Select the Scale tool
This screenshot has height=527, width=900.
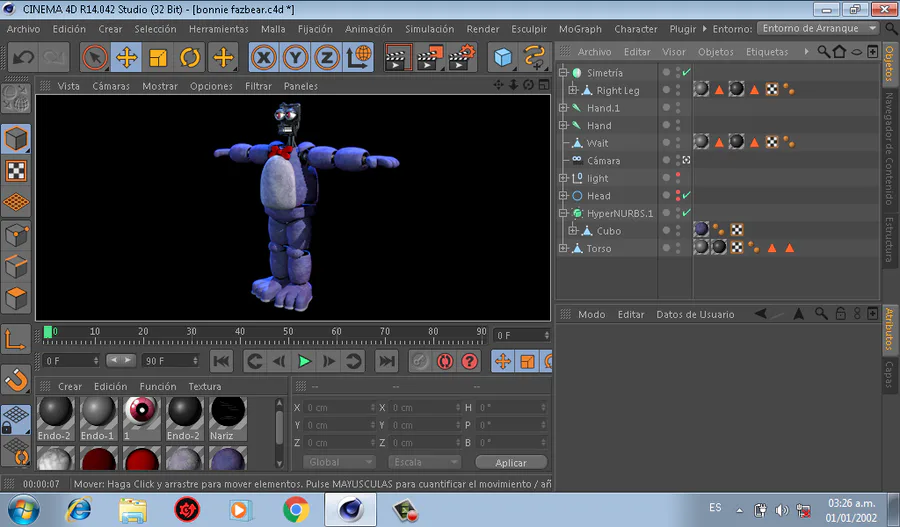point(158,57)
